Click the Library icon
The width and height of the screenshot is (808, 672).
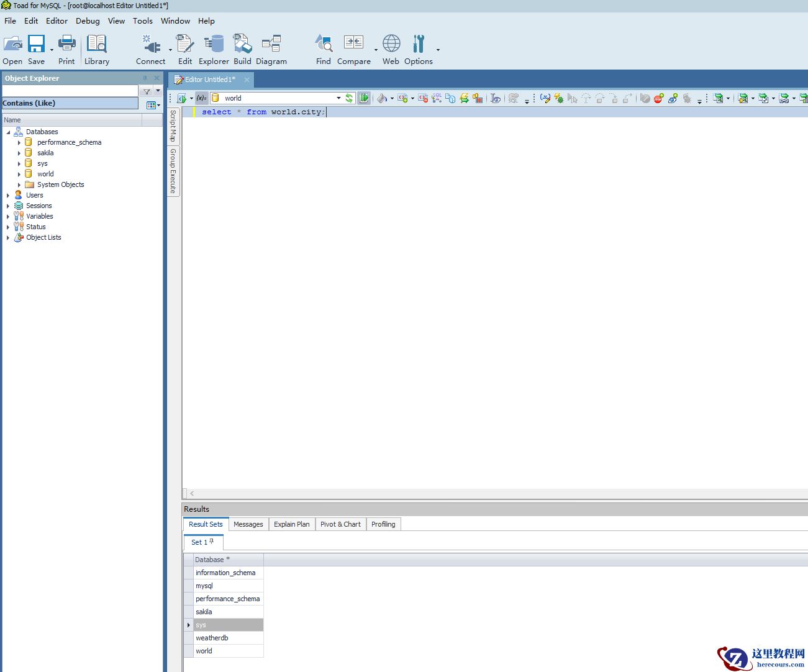click(x=97, y=50)
